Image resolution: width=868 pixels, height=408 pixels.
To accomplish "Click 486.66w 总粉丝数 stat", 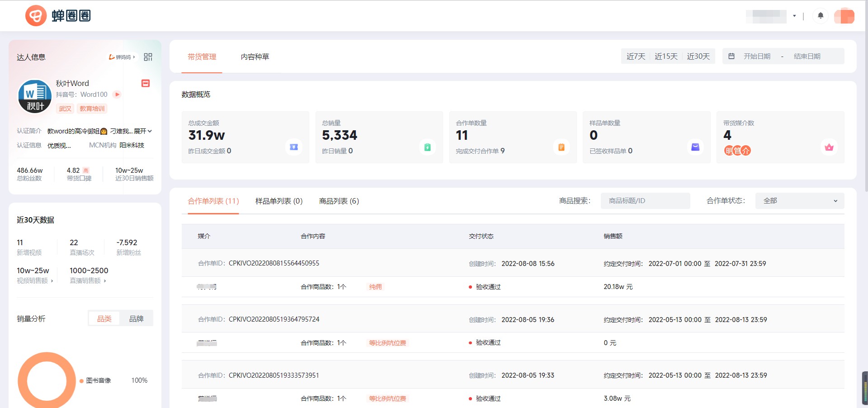I will 30,174.
